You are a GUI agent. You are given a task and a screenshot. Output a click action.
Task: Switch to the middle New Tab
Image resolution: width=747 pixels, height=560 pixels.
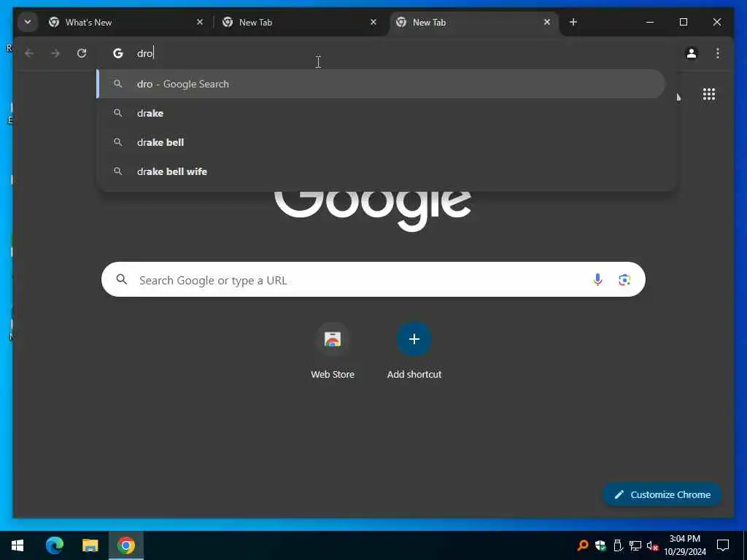coord(299,23)
